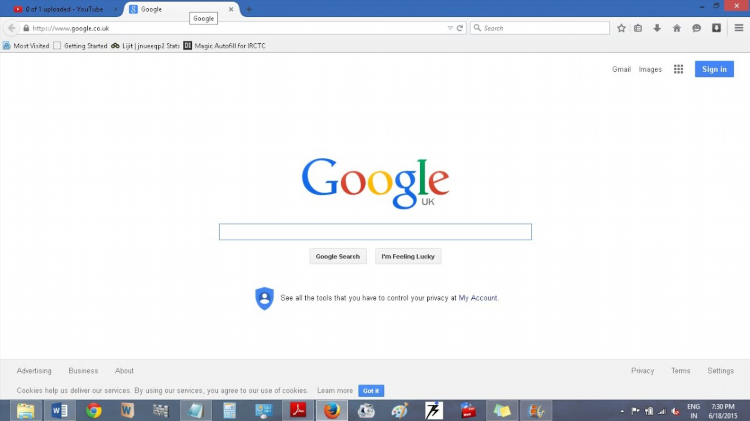The image size is (750, 421).
Task: Show hidden tray icons arrow
Action: click(622, 411)
